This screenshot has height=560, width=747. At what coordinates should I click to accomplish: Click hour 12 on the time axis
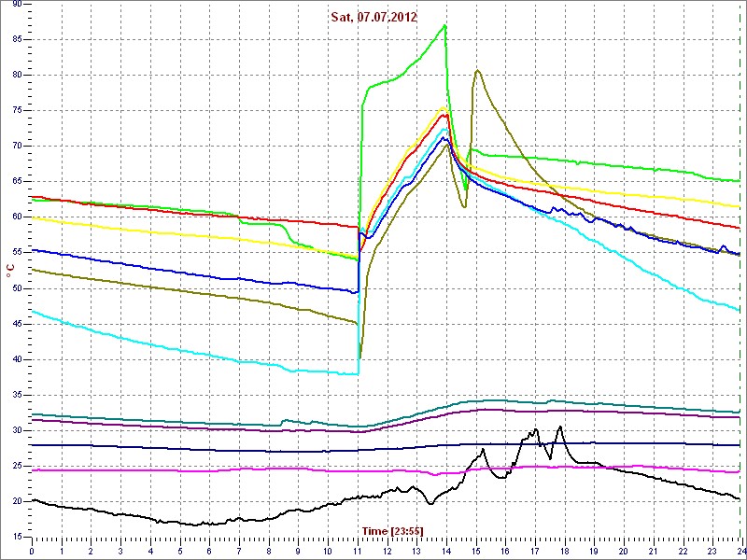[x=387, y=552]
